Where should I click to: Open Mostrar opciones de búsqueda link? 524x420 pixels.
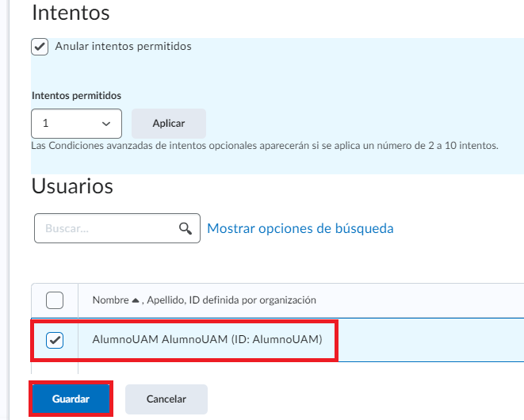300,228
